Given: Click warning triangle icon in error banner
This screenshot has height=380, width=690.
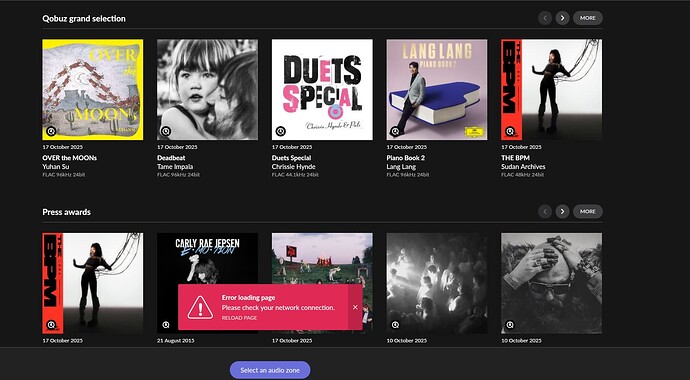Looking at the screenshot, I should point(200,307).
